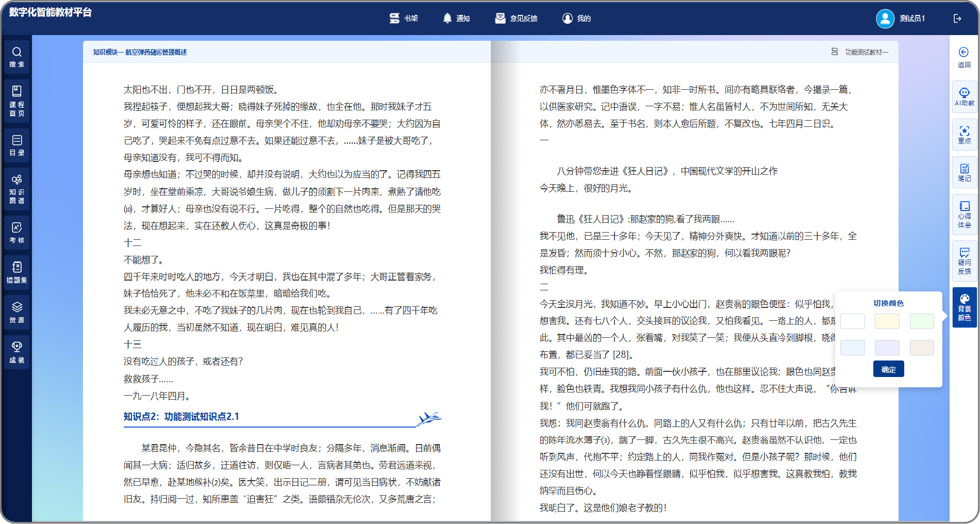Screen dimensions: 980x524
Task: Open the resources (资源) panel
Action: pyautogui.click(x=16, y=312)
